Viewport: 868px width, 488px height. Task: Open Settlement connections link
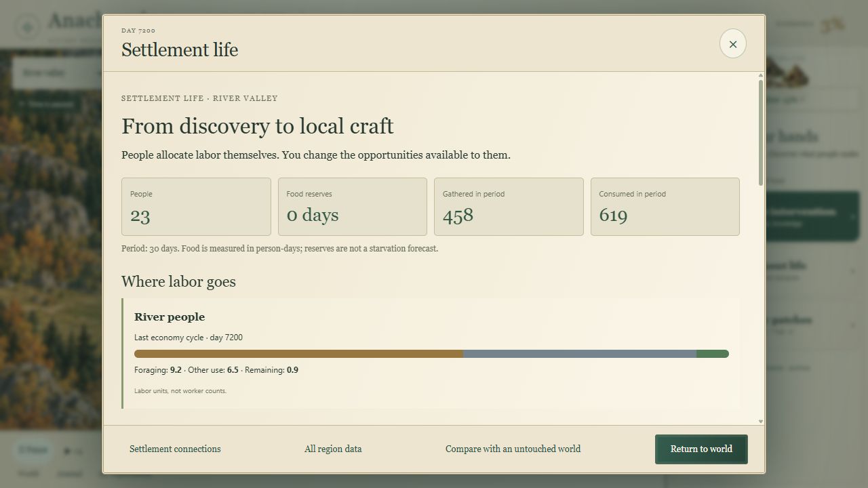click(x=175, y=449)
